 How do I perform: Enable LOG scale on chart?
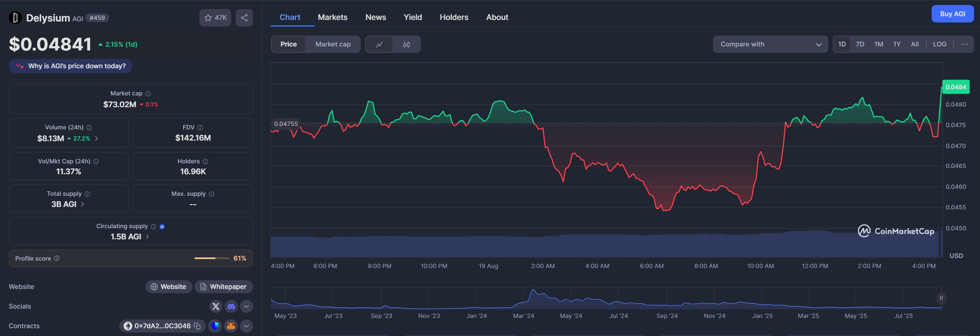pyautogui.click(x=939, y=45)
